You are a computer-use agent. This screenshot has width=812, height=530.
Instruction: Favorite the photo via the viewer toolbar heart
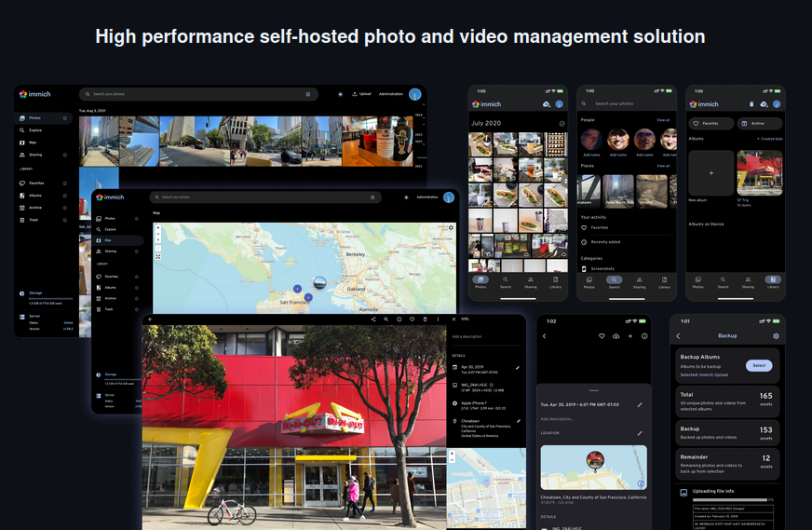(x=412, y=319)
